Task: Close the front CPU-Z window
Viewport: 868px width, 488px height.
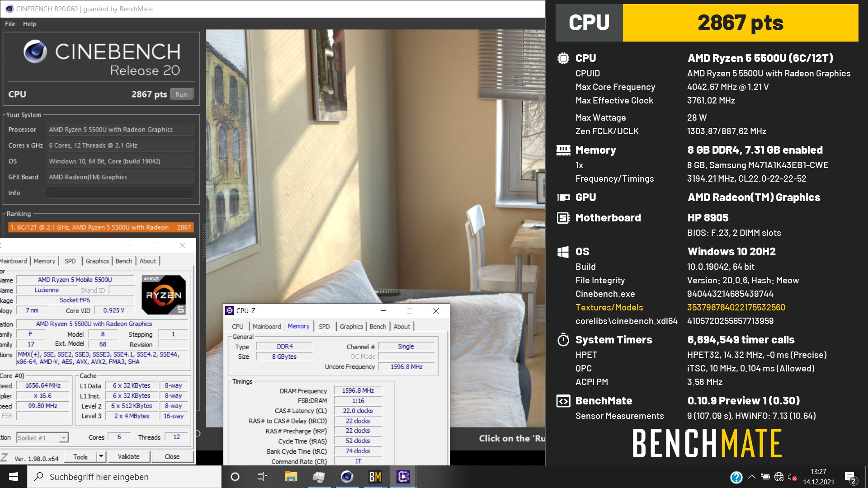Action: coord(436,311)
